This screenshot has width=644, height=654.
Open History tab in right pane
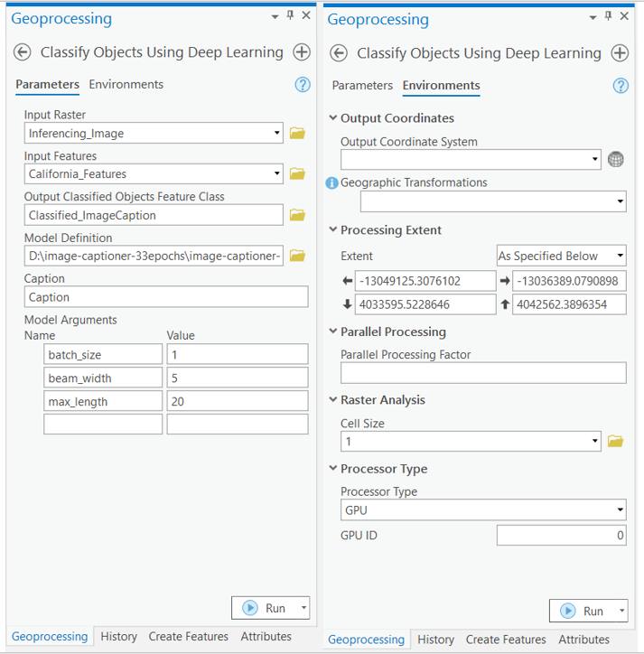click(x=435, y=640)
